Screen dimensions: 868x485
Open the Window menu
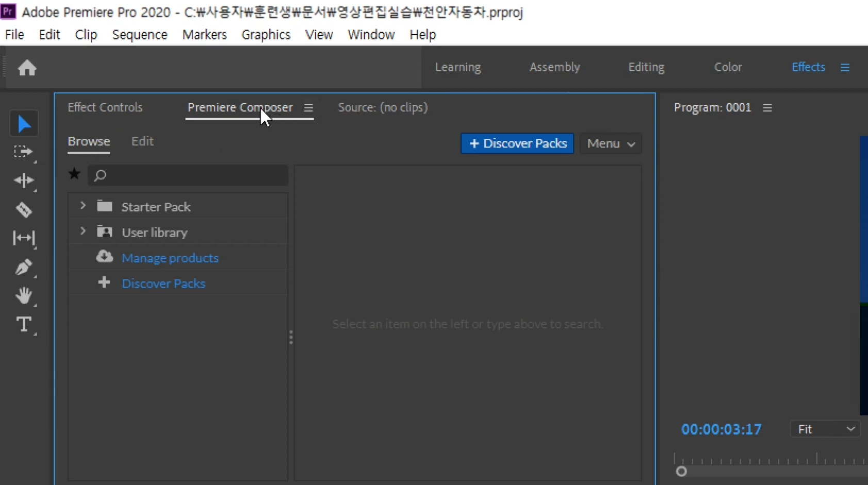[x=371, y=35]
